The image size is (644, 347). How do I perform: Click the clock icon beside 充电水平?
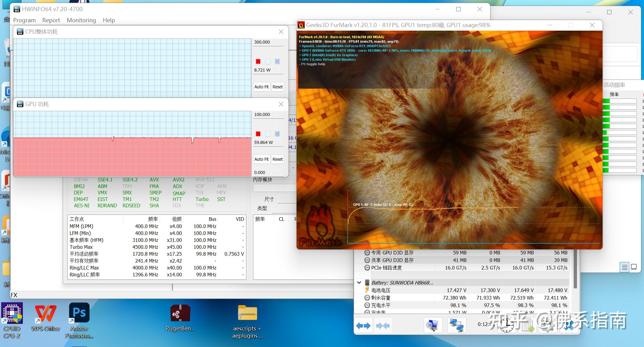click(367, 305)
